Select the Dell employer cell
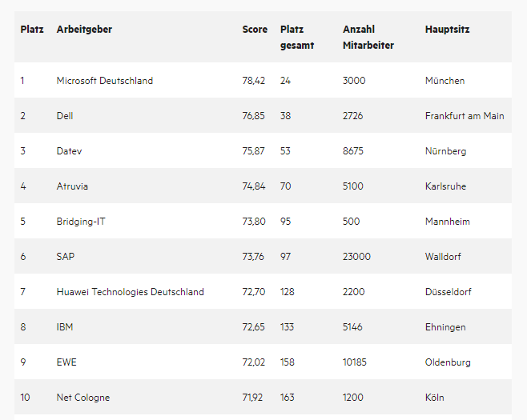This screenshot has height=420, width=527. tap(65, 116)
